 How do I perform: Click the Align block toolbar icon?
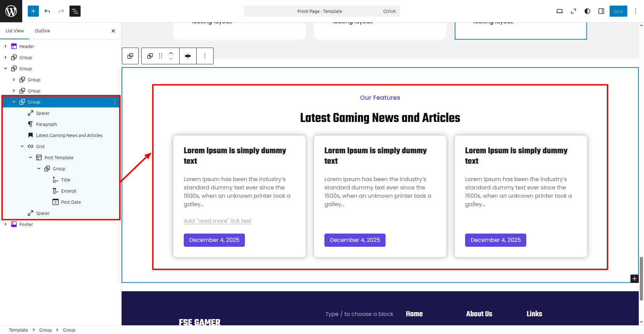point(188,56)
